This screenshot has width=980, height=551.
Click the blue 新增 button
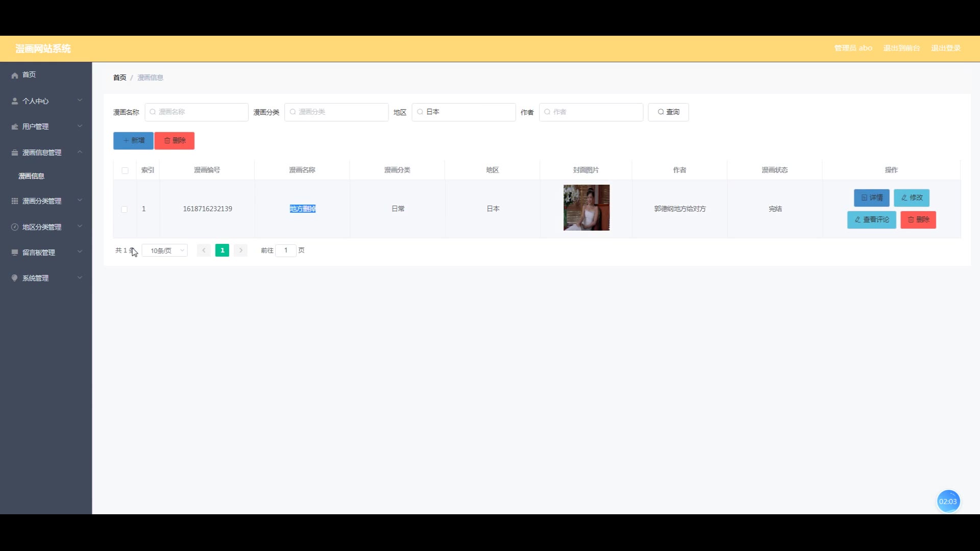pos(133,141)
